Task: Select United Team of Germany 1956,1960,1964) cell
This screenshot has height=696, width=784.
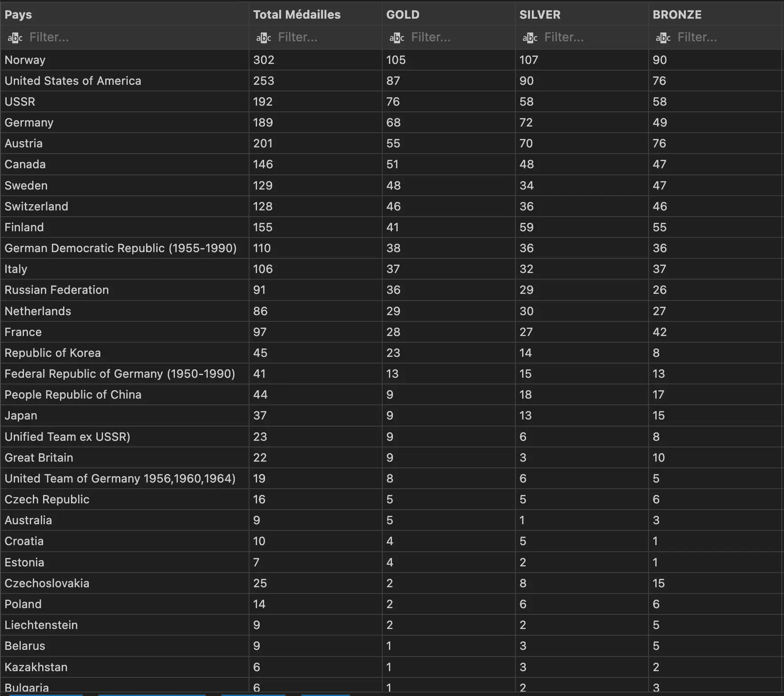Action: tap(125, 478)
